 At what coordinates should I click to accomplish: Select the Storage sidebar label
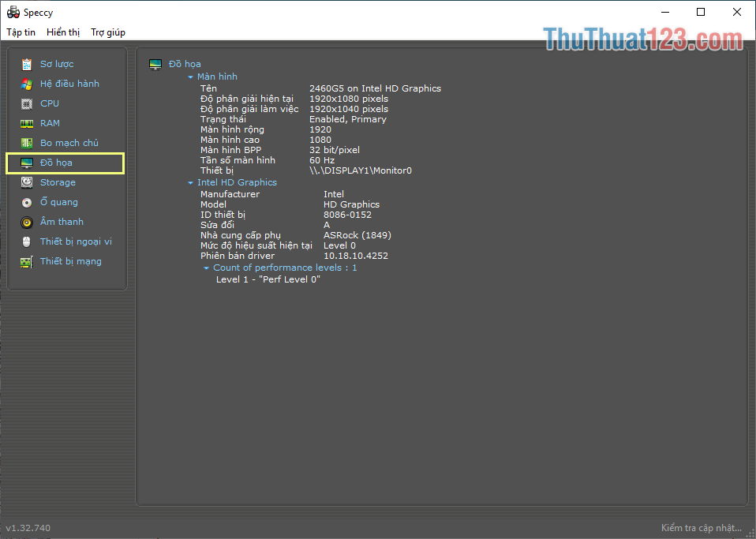(58, 183)
